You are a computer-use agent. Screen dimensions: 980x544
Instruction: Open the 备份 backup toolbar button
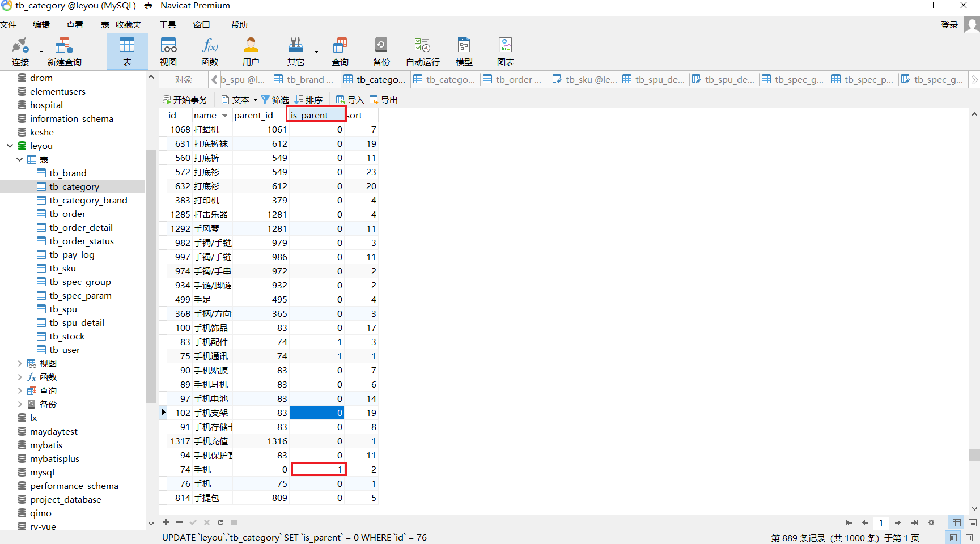[381, 52]
